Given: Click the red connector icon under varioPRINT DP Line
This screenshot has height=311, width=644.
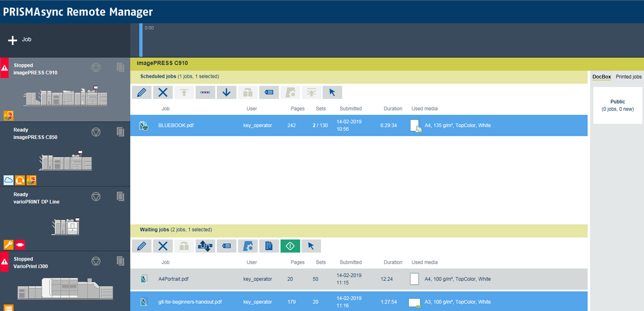Looking at the screenshot, I should [20, 245].
